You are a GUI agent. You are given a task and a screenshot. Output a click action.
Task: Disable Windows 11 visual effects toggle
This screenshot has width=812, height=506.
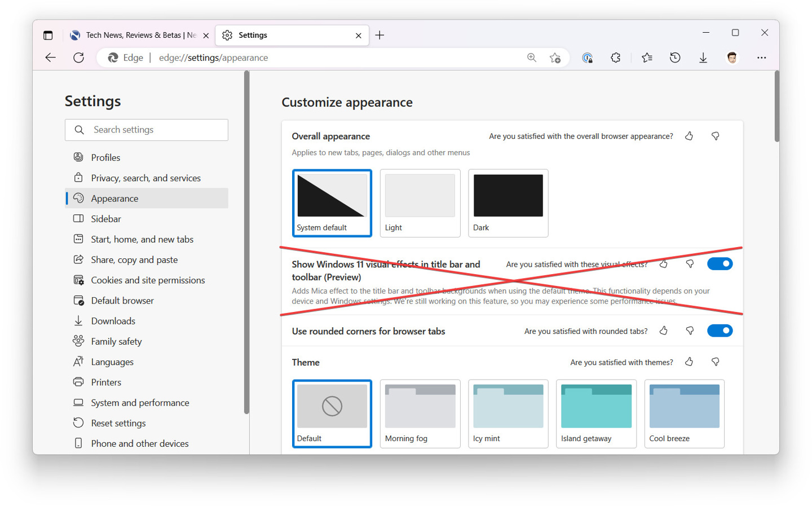click(x=720, y=263)
